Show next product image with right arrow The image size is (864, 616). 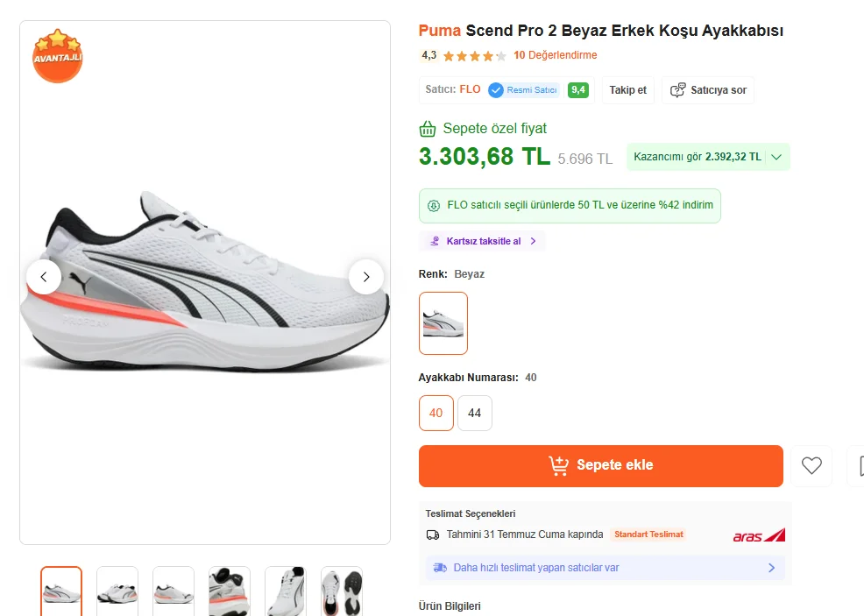(366, 277)
